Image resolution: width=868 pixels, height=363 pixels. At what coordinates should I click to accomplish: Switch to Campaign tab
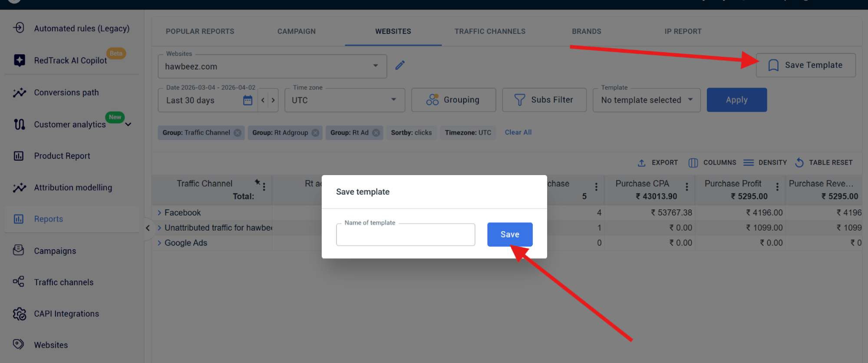(x=297, y=31)
